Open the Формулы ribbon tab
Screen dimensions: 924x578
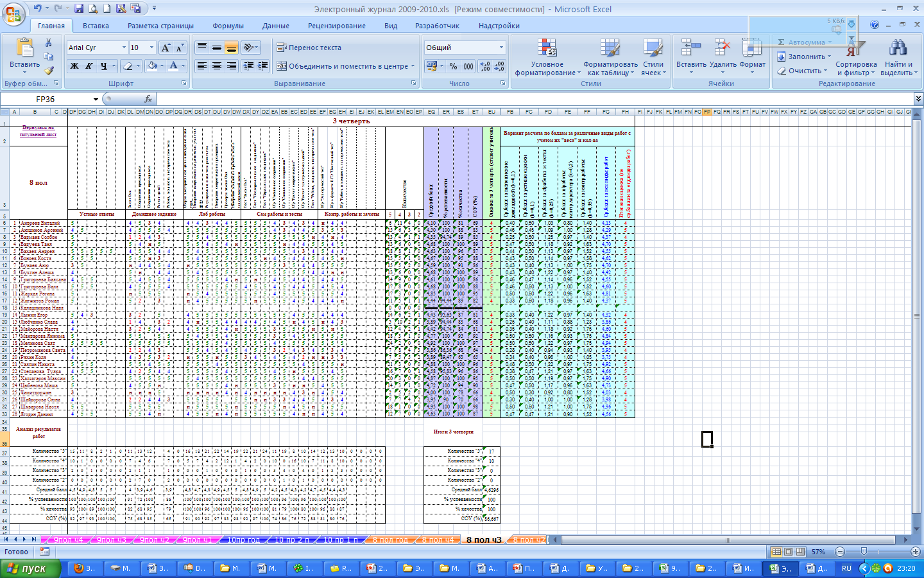[228, 26]
